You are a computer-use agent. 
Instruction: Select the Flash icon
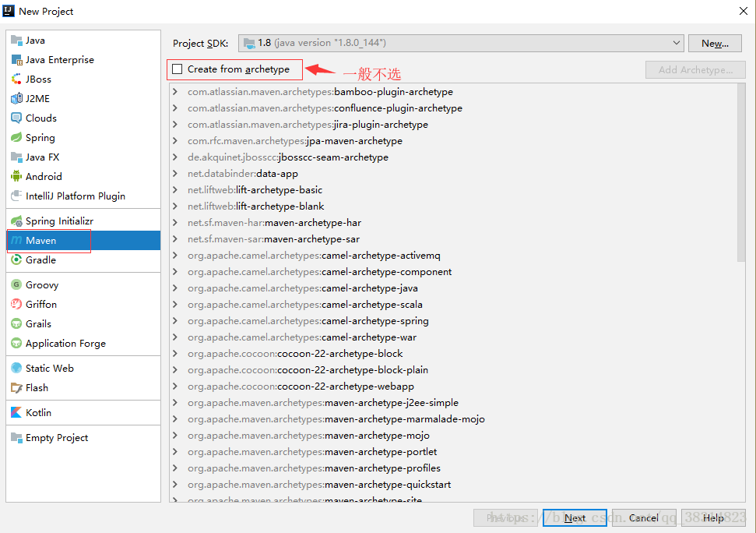pyautogui.click(x=16, y=388)
